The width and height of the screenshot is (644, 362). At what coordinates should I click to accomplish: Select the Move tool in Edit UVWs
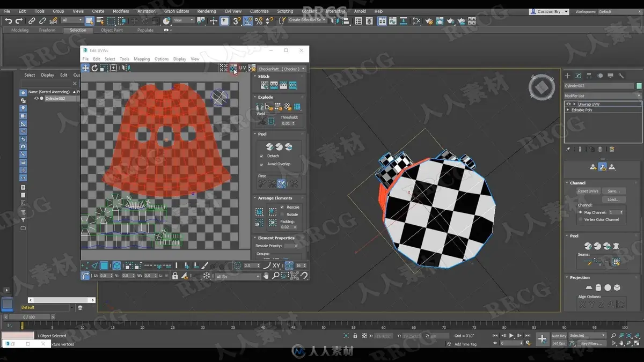[x=85, y=68]
